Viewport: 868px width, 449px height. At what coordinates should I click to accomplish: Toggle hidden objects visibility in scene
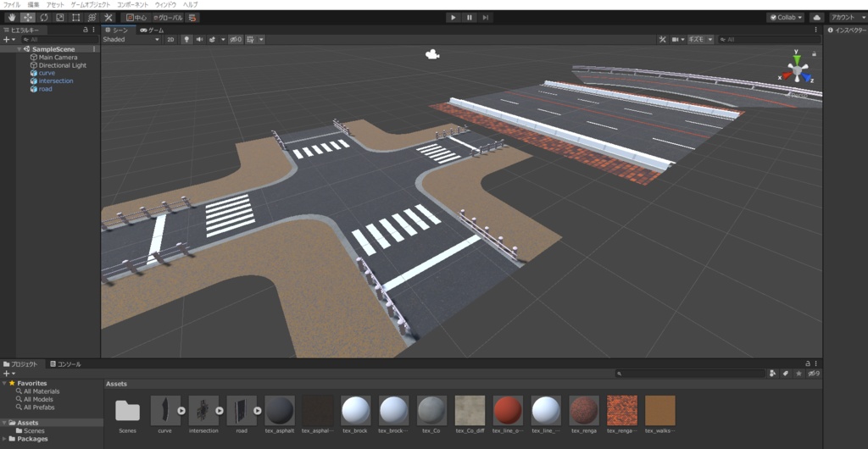pyautogui.click(x=236, y=40)
